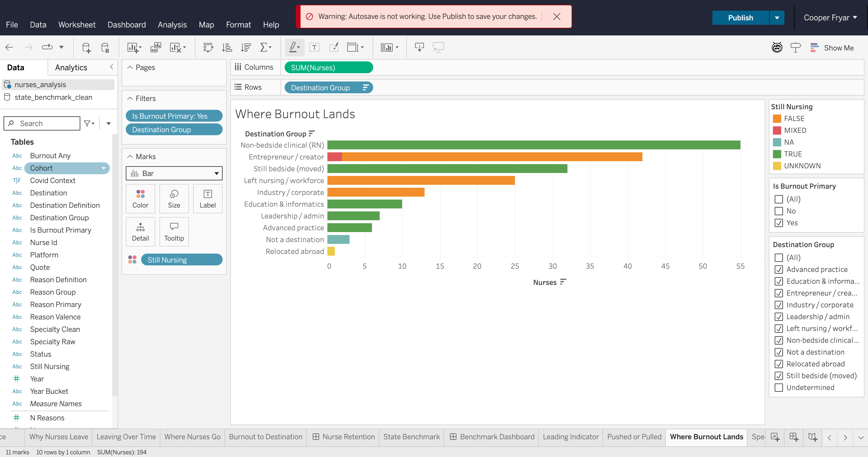The width and height of the screenshot is (868, 457).
Task: Uncheck the Relocated abroad filter checkbox
Action: (778, 364)
